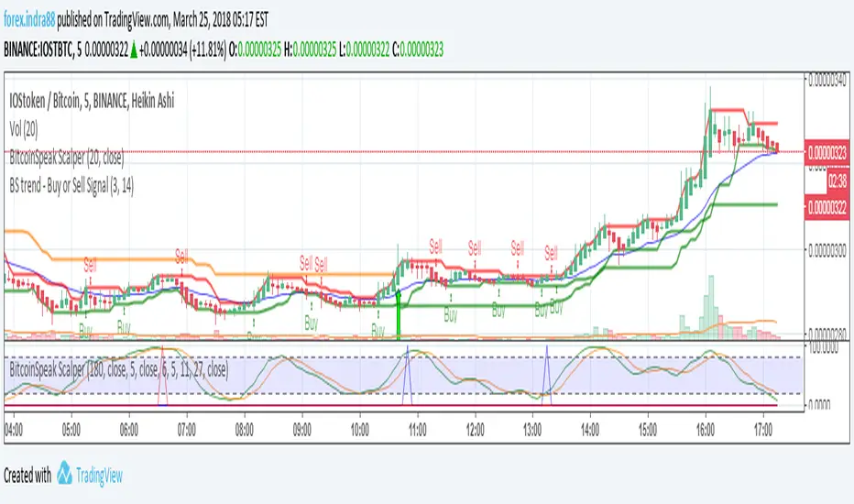854x504 pixels.
Task: Click the blue oscillator spike just before 11:00
Action: pos(408,376)
